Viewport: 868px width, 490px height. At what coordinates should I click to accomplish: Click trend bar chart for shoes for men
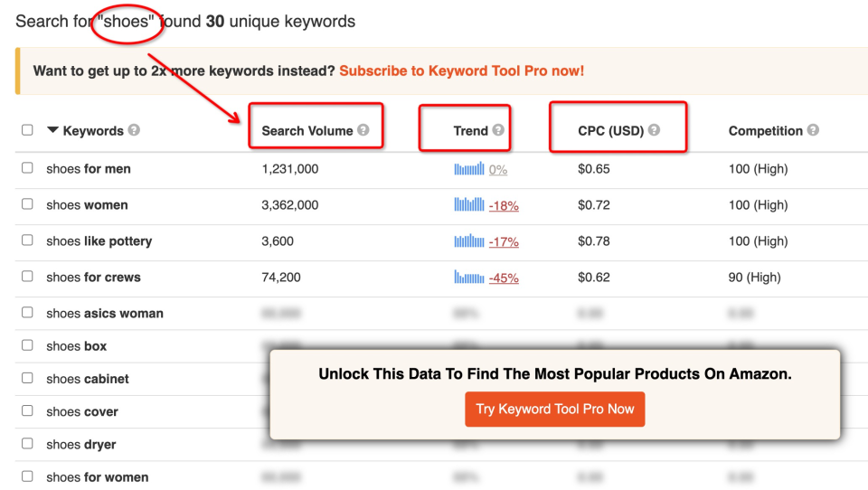pyautogui.click(x=469, y=168)
